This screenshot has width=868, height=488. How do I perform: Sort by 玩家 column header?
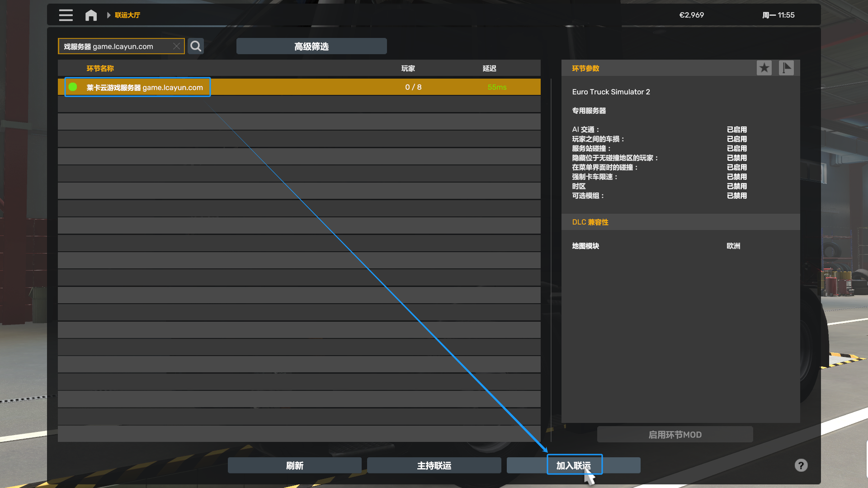[x=408, y=68]
